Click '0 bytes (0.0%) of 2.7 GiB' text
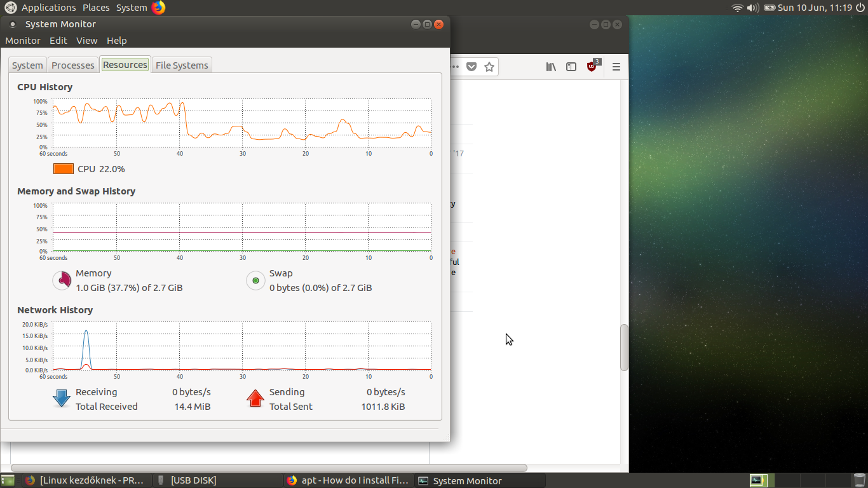This screenshot has height=488, width=868. point(321,288)
